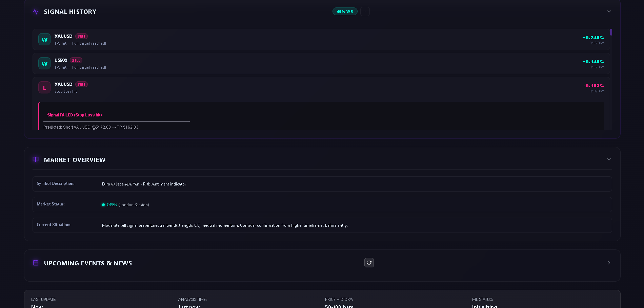Click the W win icon on first XAUUSD signal
The image size is (644, 308).
tap(44, 40)
